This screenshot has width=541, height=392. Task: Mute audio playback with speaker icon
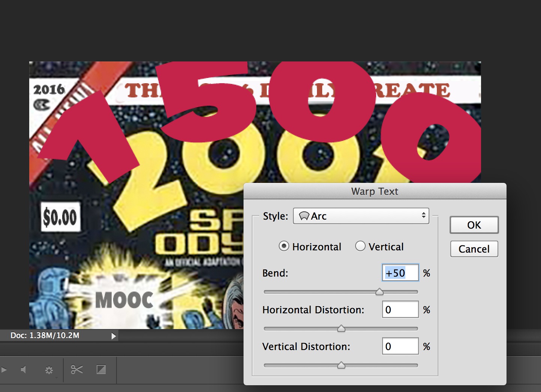(23, 370)
